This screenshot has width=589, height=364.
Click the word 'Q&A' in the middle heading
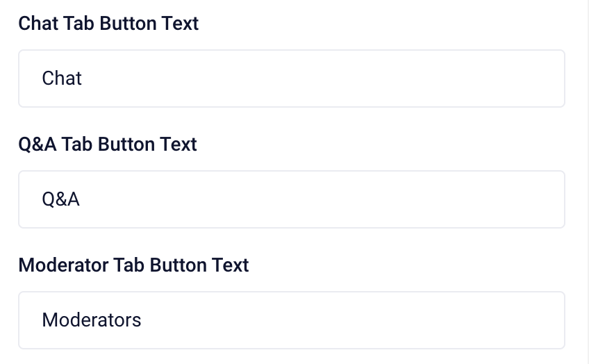38,144
